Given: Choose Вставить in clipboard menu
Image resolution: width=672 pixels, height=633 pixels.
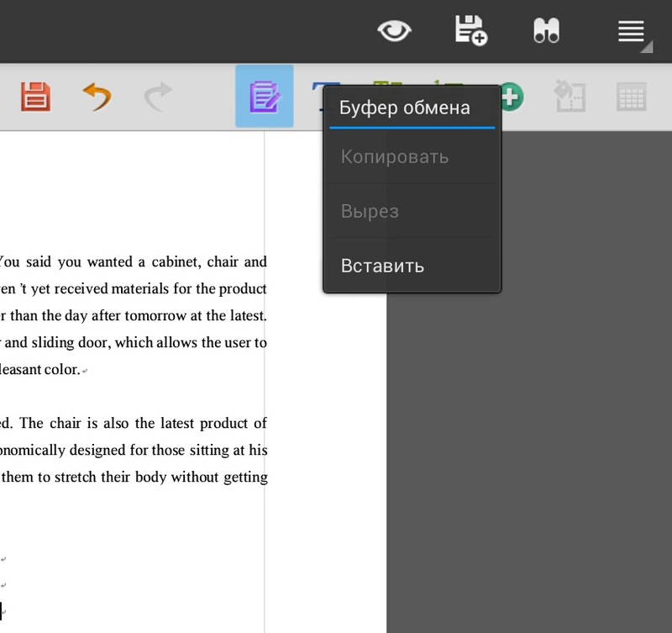Looking at the screenshot, I should point(412,266).
